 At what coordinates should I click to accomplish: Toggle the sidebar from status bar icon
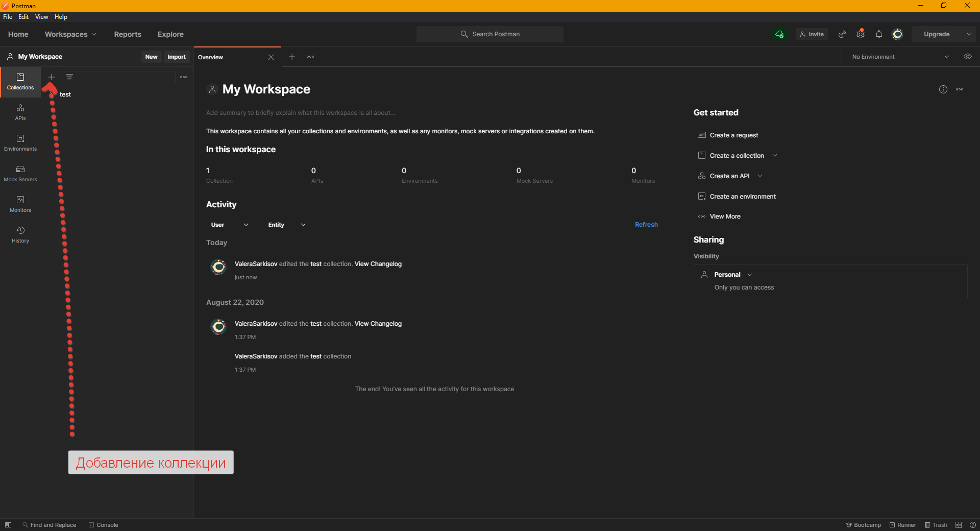pos(8,525)
